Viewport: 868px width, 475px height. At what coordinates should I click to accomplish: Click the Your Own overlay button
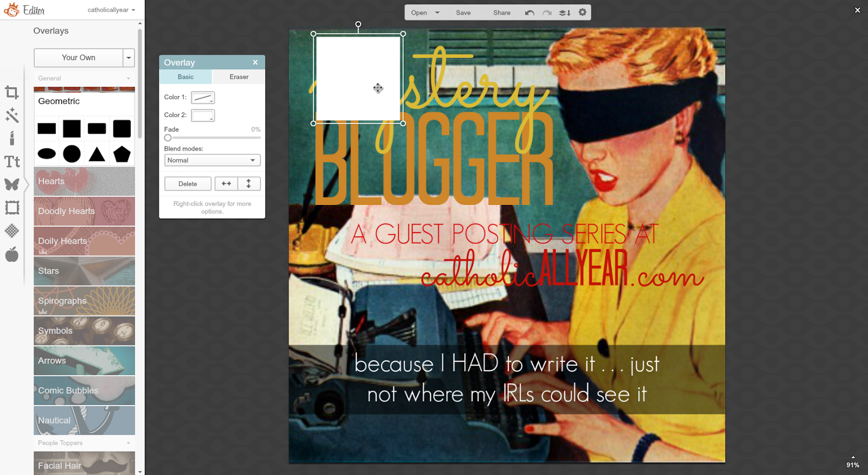(x=79, y=57)
